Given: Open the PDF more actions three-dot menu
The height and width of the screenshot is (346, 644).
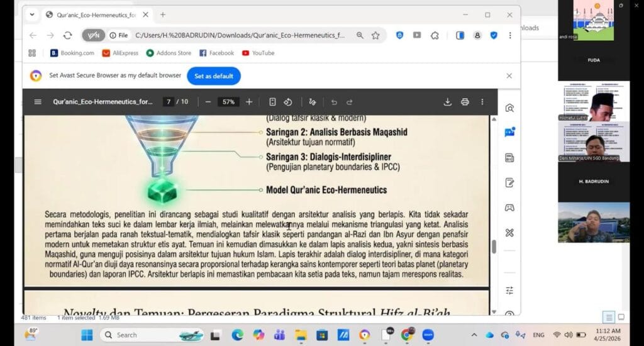Looking at the screenshot, I should 482,102.
